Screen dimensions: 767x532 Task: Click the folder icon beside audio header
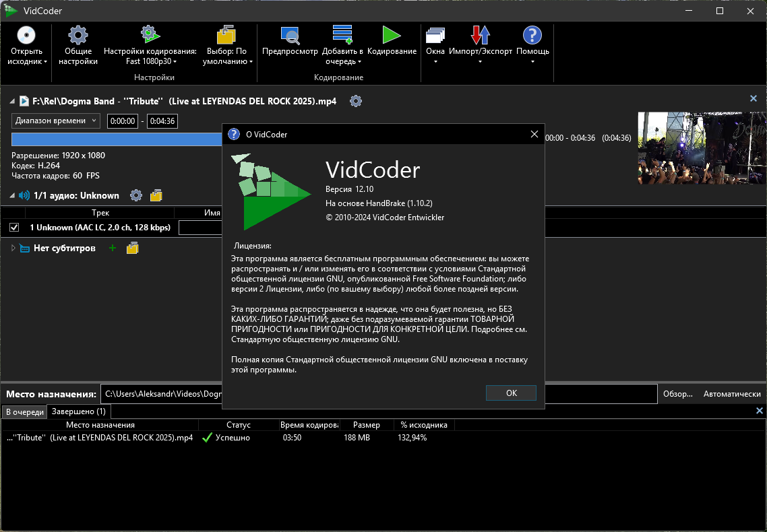pyautogui.click(x=156, y=195)
